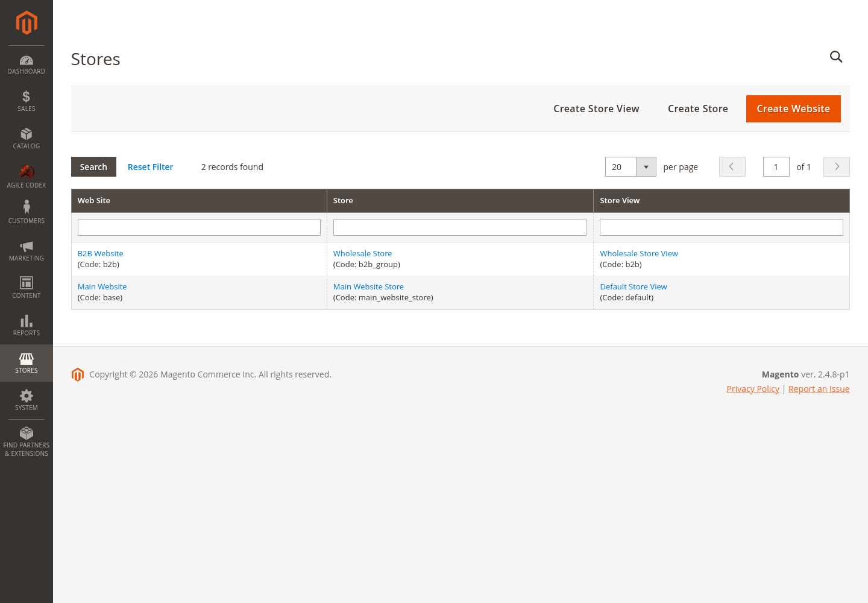Open the Marketing menu
The image size is (868, 603).
tap(27, 251)
